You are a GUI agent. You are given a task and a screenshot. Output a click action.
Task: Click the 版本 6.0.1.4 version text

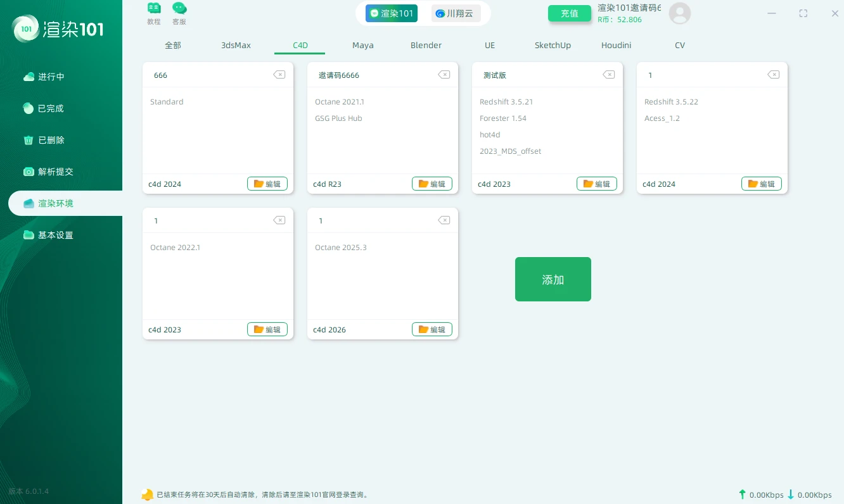point(29,491)
